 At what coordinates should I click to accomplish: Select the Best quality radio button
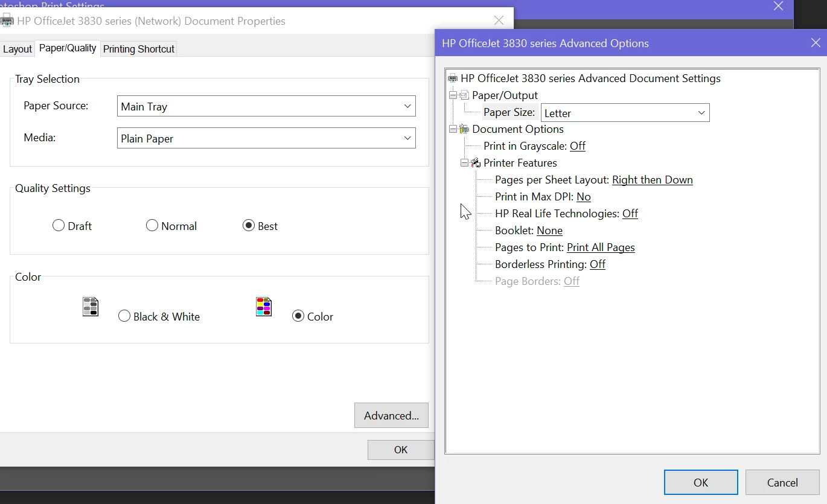point(249,226)
